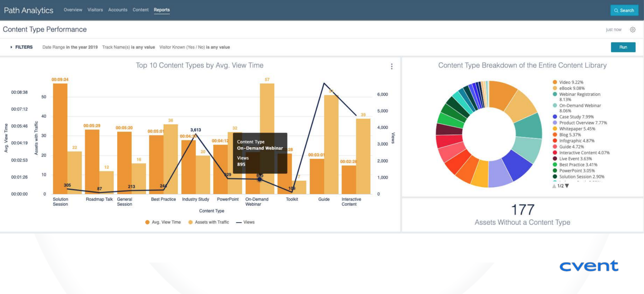Click the Avg. View Time orange legend dot
The height and width of the screenshot is (294, 644).
[x=147, y=222]
